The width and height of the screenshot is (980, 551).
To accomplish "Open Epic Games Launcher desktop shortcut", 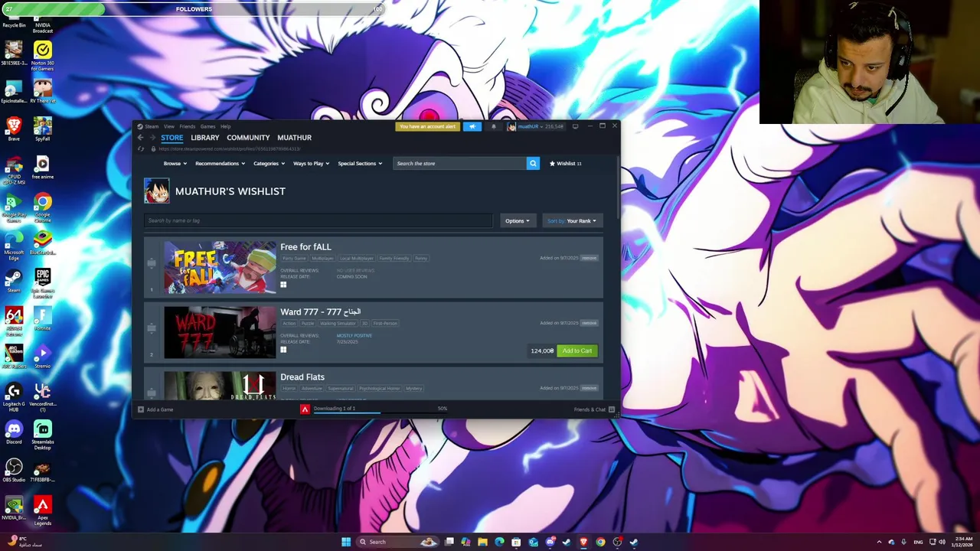I will [43, 282].
